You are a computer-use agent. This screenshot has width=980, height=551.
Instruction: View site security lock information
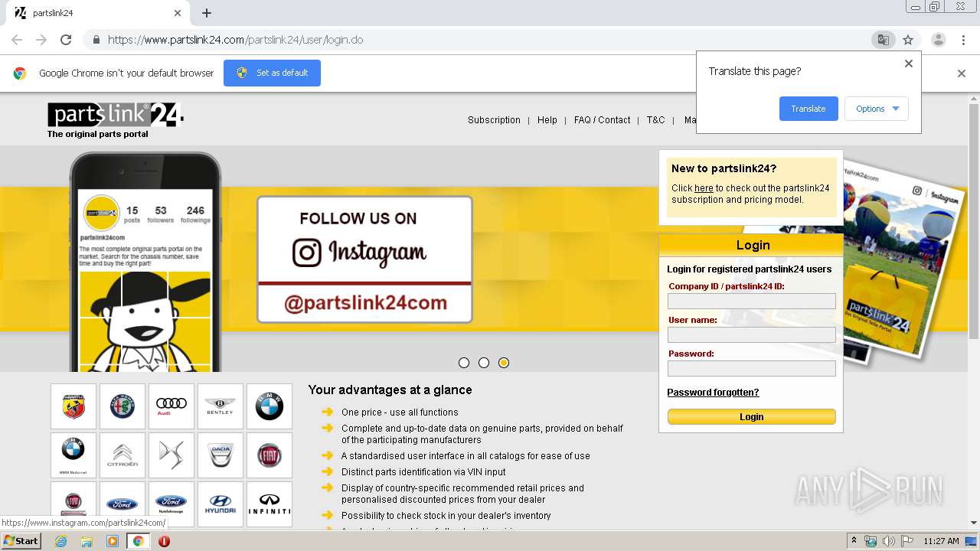pos(96,40)
